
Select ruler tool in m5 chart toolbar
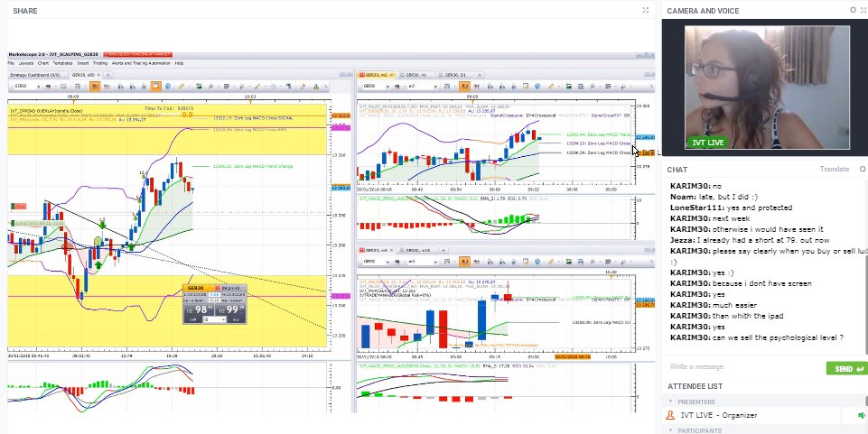[551, 262]
